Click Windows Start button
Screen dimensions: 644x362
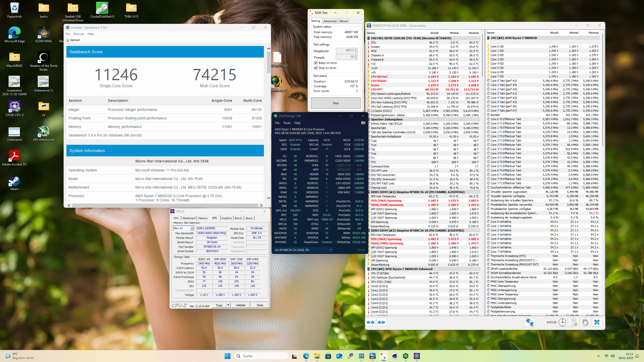point(227,356)
